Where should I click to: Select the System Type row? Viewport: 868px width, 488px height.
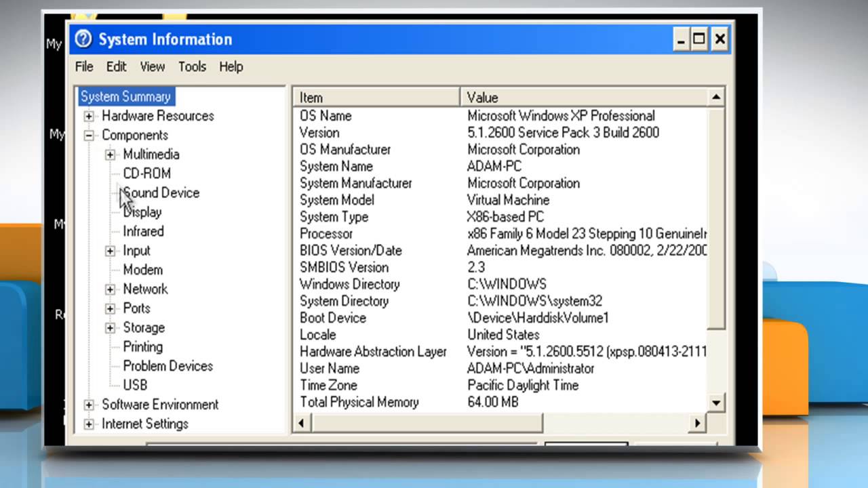[500, 217]
